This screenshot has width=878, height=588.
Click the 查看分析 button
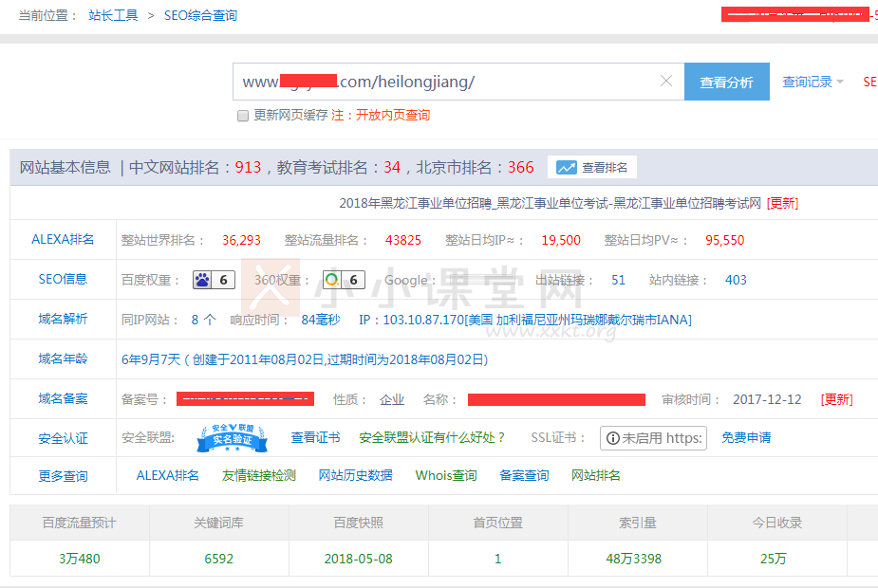[x=727, y=82]
